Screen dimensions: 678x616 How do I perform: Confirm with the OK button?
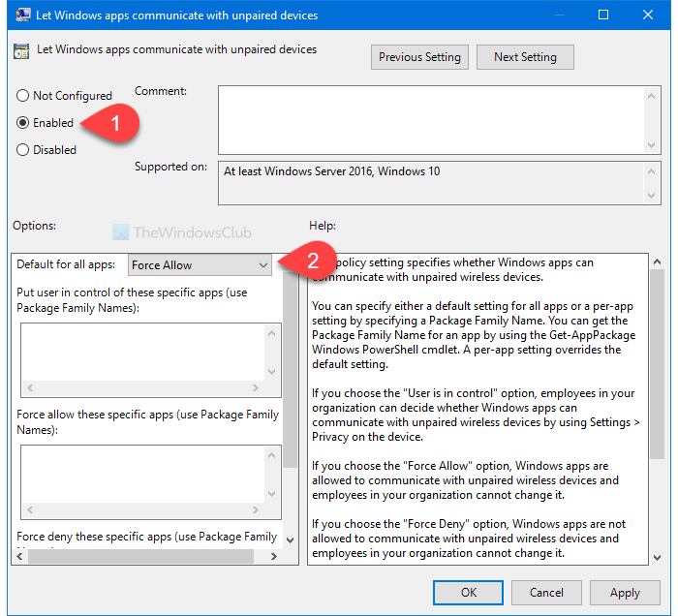468,592
